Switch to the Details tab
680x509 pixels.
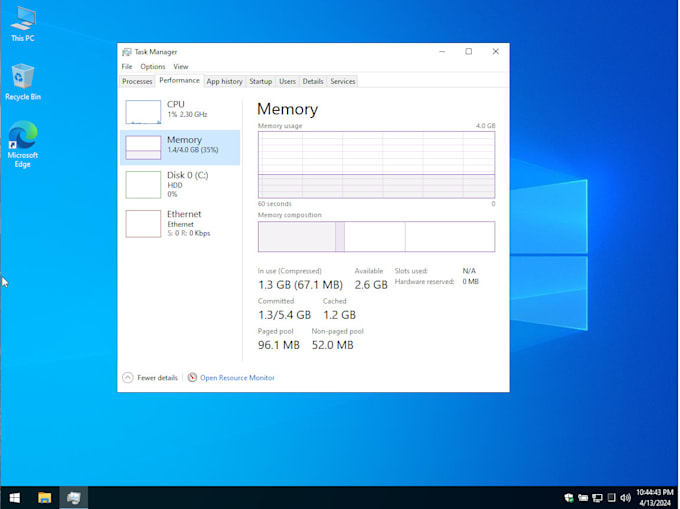(x=313, y=81)
